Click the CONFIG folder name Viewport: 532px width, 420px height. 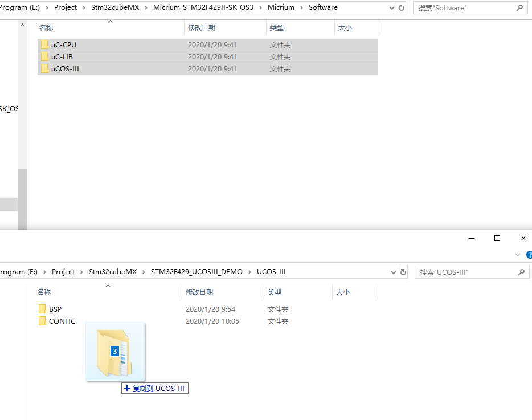(x=63, y=321)
